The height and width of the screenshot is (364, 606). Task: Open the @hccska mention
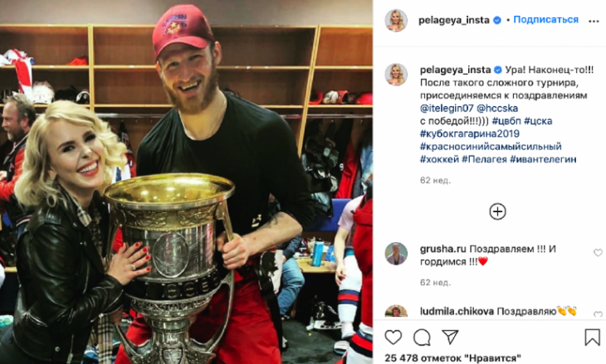(x=497, y=108)
